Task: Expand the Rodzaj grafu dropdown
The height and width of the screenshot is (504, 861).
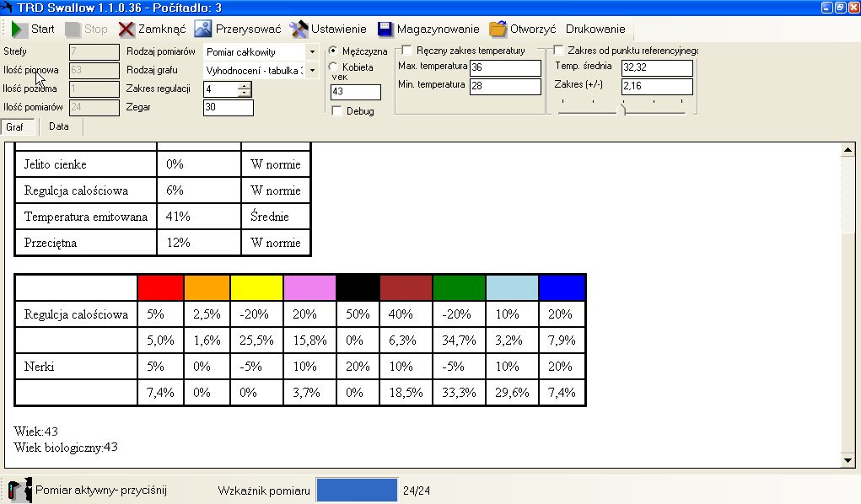Action: [x=312, y=71]
